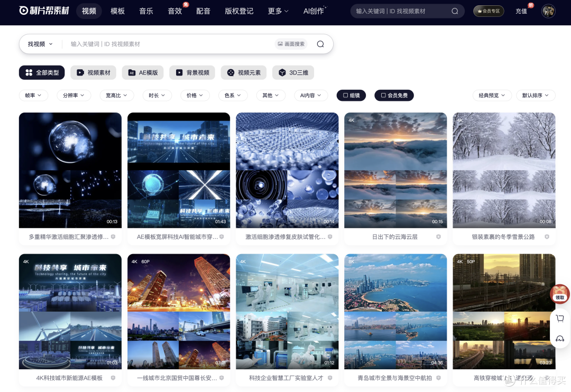The width and height of the screenshot is (571, 392).
Task: Click the shield icon beside 银装素裹的冬季雪景公路
Action: [x=547, y=237]
